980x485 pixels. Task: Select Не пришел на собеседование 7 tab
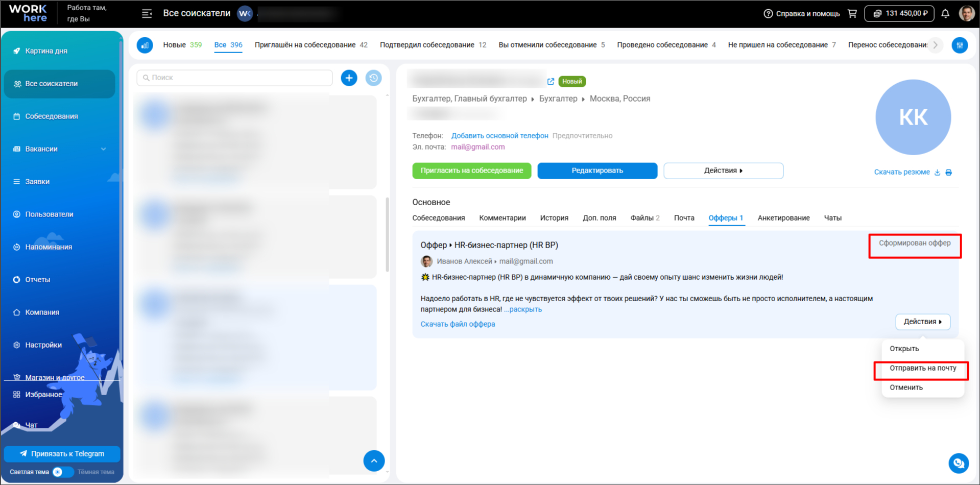tap(782, 45)
